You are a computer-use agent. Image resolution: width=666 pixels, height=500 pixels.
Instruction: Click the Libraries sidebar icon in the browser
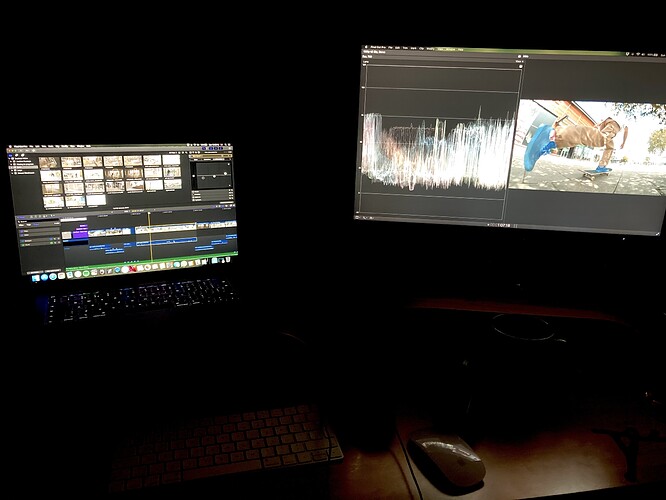[12, 154]
